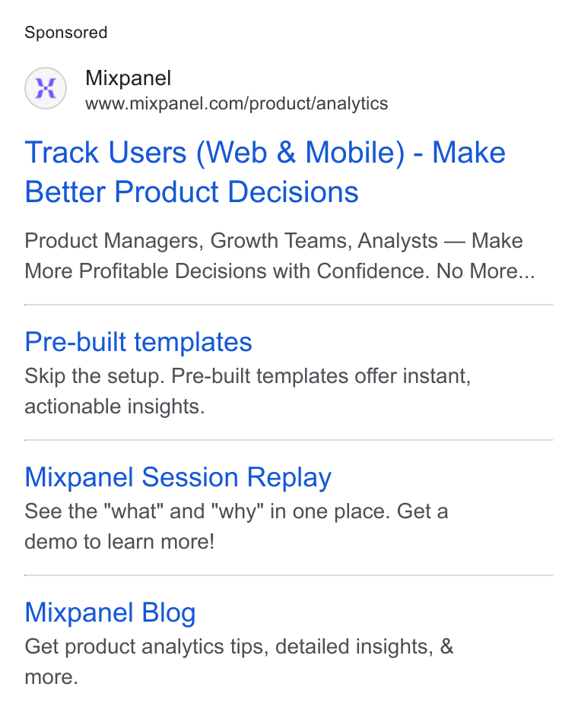Click the Better Product Decisions headline line
The image size is (578, 728).
(192, 191)
